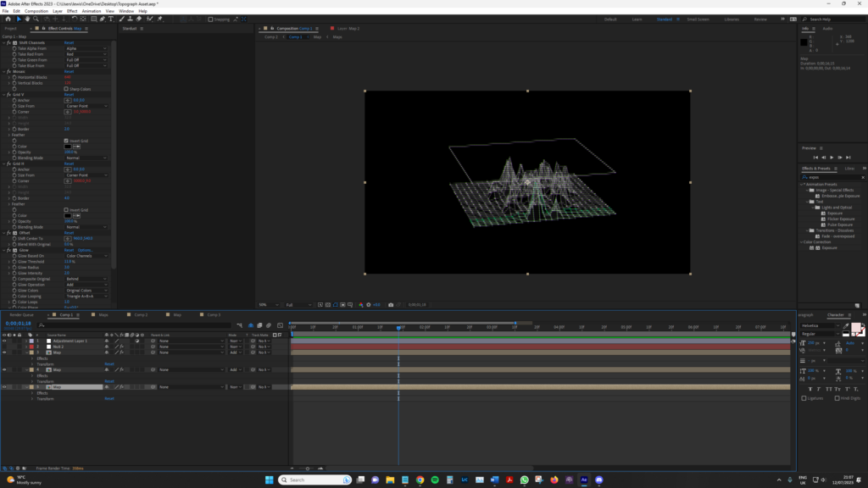Toggle the Hindi Digits checkbox
Viewport: 868px width, 488px height.
[x=837, y=398]
